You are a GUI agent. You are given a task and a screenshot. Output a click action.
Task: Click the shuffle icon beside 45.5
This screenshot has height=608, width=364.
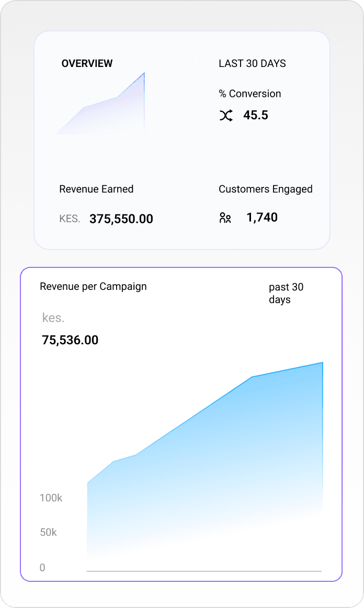225,116
